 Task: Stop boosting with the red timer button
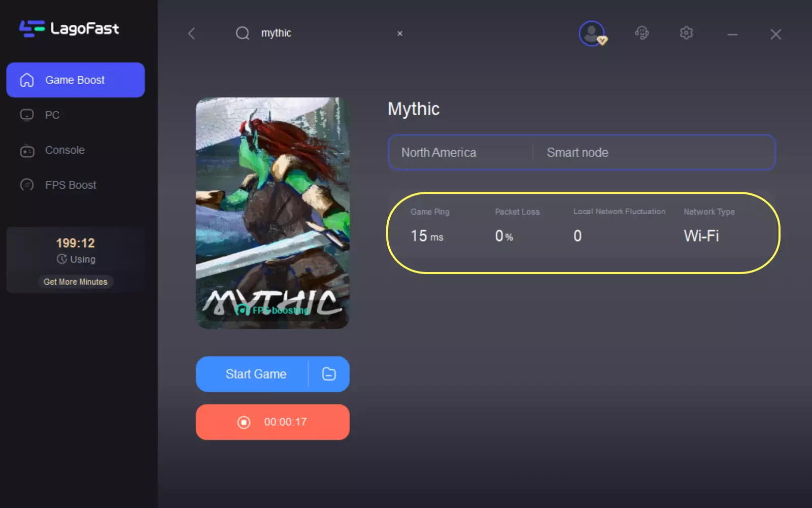click(273, 422)
